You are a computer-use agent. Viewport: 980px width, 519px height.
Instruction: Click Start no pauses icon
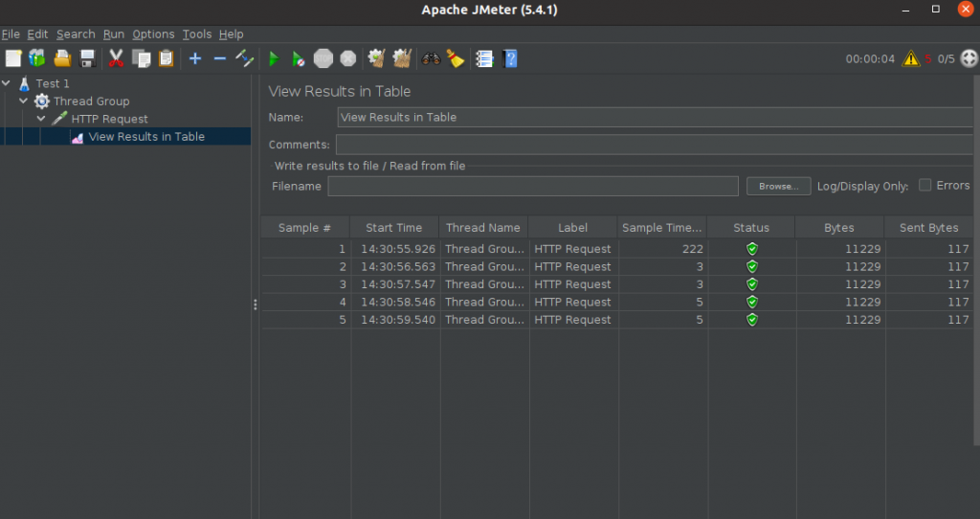click(299, 59)
